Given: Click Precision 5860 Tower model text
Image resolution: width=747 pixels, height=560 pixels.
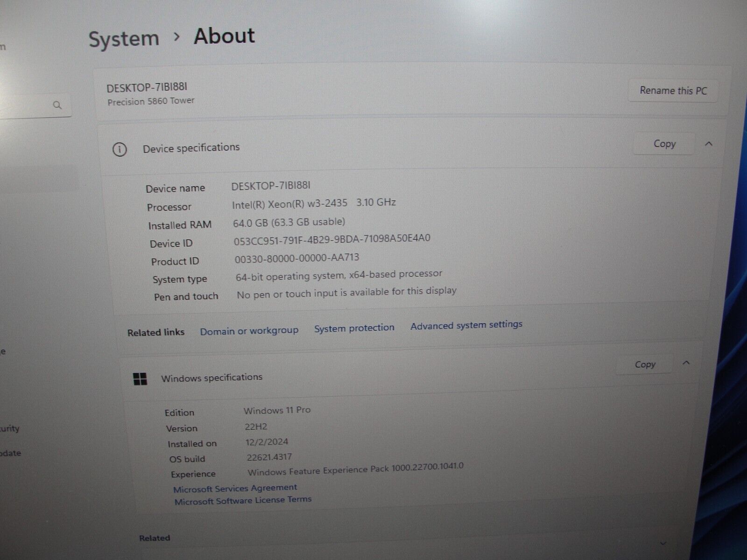Looking at the screenshot, I should tap(151, 101).
